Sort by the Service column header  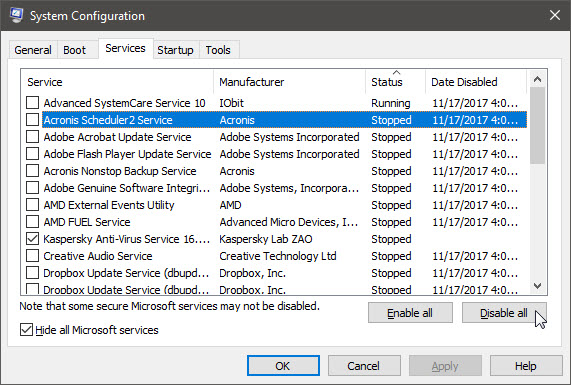point(117,82)
